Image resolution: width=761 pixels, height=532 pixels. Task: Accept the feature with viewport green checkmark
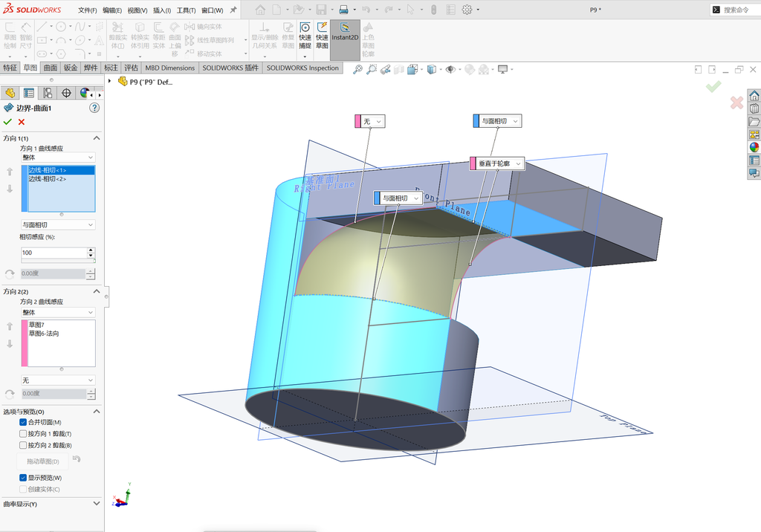pyautogui.click(x=713, y=86)
